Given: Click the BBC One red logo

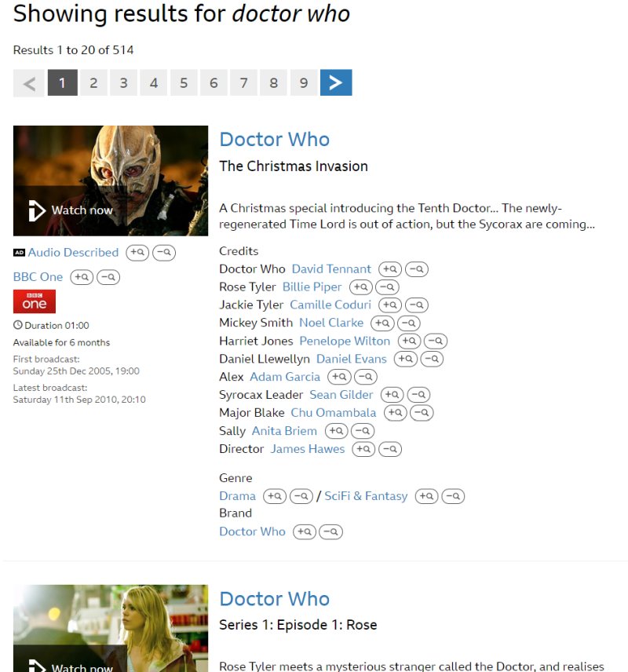Looking at the screenshot, I should point(35,301).
